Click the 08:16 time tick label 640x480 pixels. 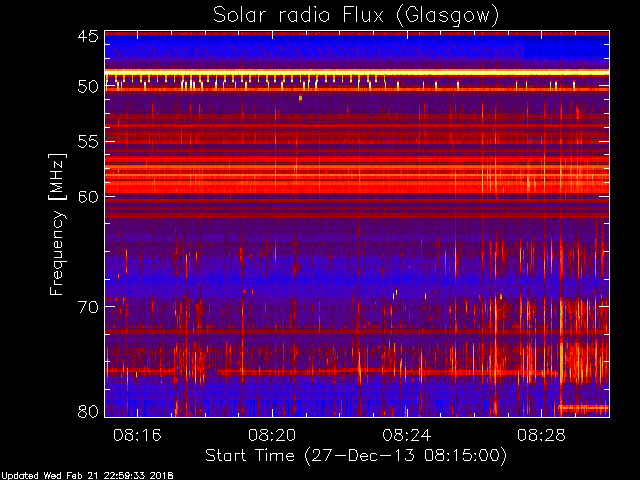point(137,435)
